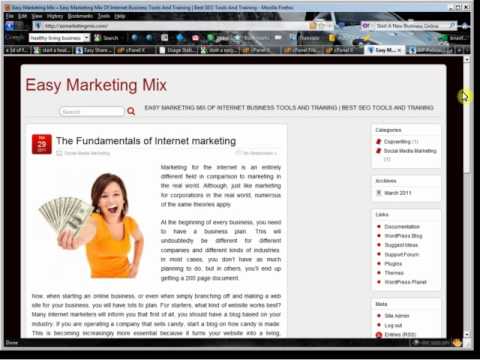
Task: Click the red magnifier search icon on page
Action: pyautogui.click(x=131, y=111)
